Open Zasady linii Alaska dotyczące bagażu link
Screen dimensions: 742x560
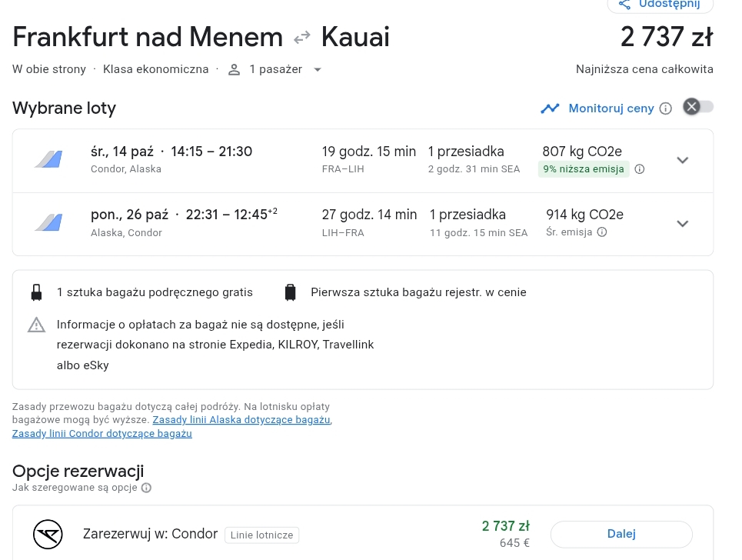click(x=241, y=420)
